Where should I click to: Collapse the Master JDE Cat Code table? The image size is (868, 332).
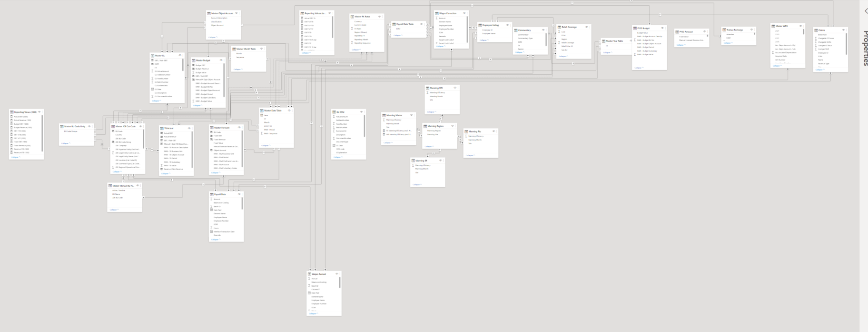click(x=117, y=172)
